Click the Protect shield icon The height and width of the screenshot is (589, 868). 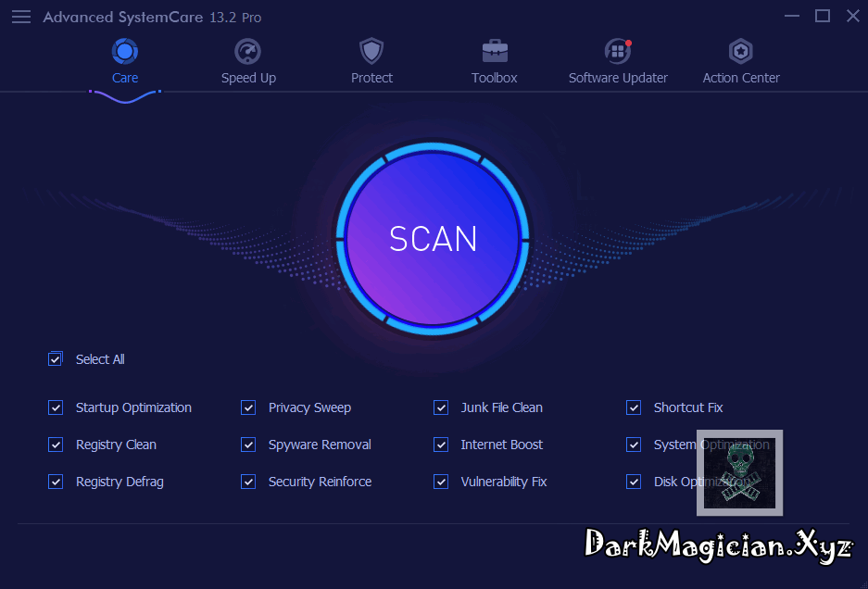tap(371, 52)
